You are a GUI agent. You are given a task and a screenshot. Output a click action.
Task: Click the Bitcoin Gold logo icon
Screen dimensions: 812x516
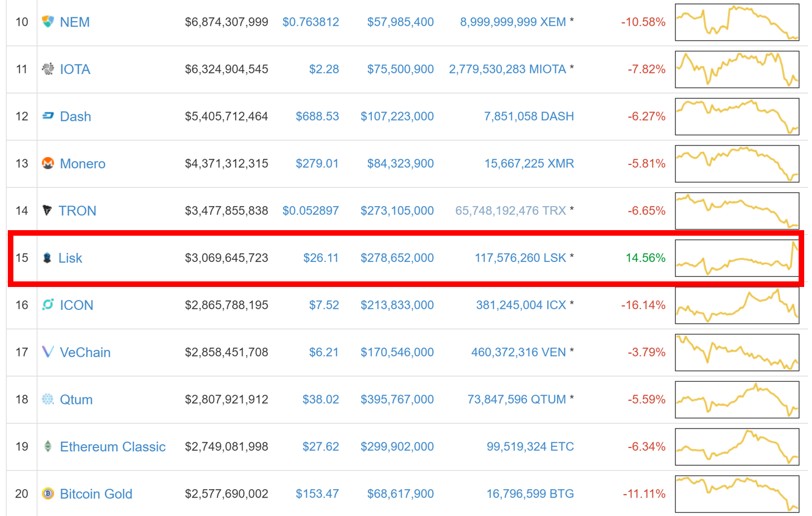click(x=48, y=494)
